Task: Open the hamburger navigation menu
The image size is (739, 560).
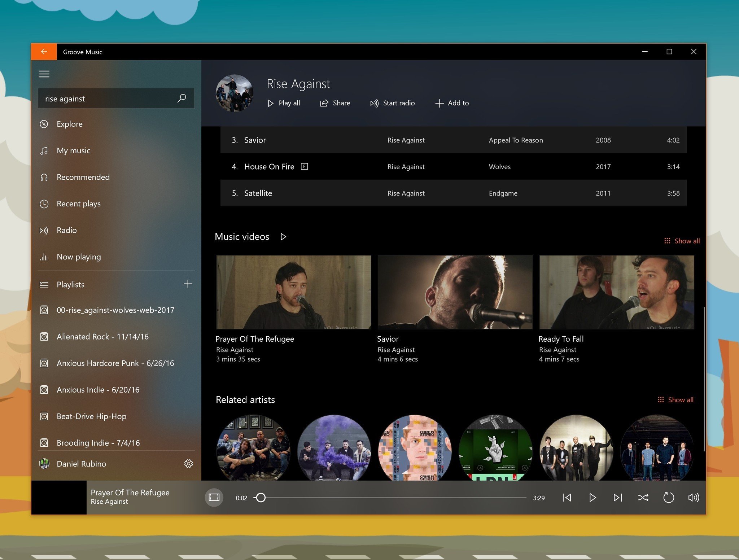Action: pos(44,74)
